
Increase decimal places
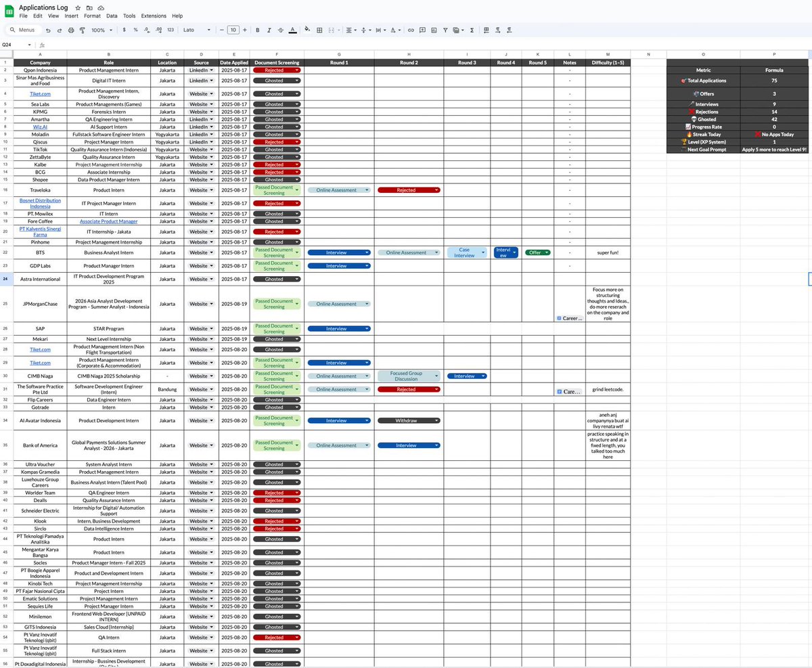pyautogui.click(x=158, y=30)
